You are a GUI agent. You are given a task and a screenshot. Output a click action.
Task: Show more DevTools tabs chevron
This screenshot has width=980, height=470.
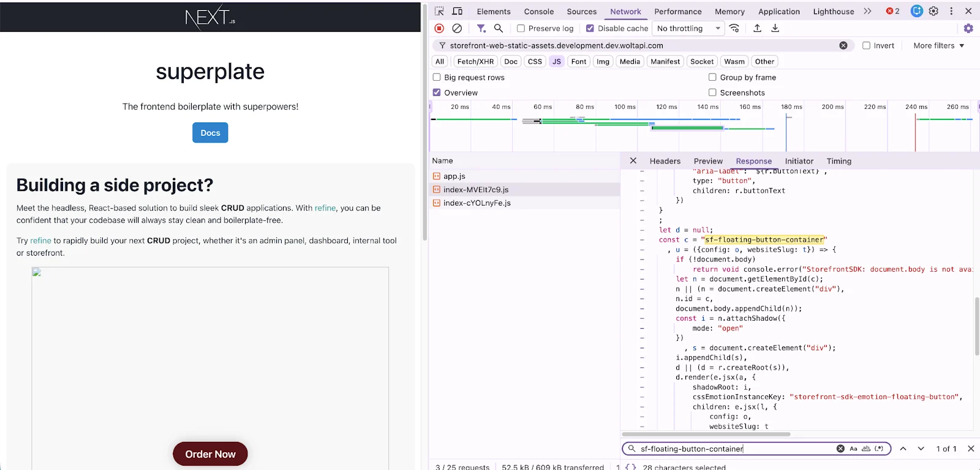tap(867, 11)
